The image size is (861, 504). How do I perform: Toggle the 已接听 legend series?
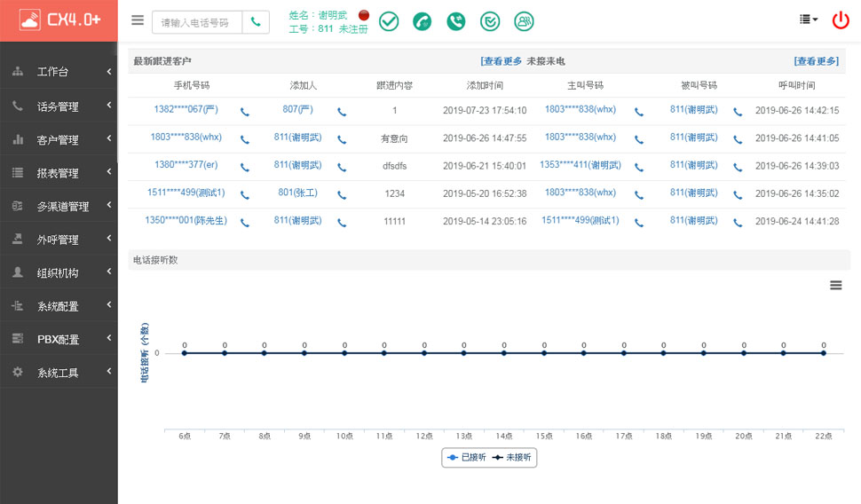click(x=467, y=457)
